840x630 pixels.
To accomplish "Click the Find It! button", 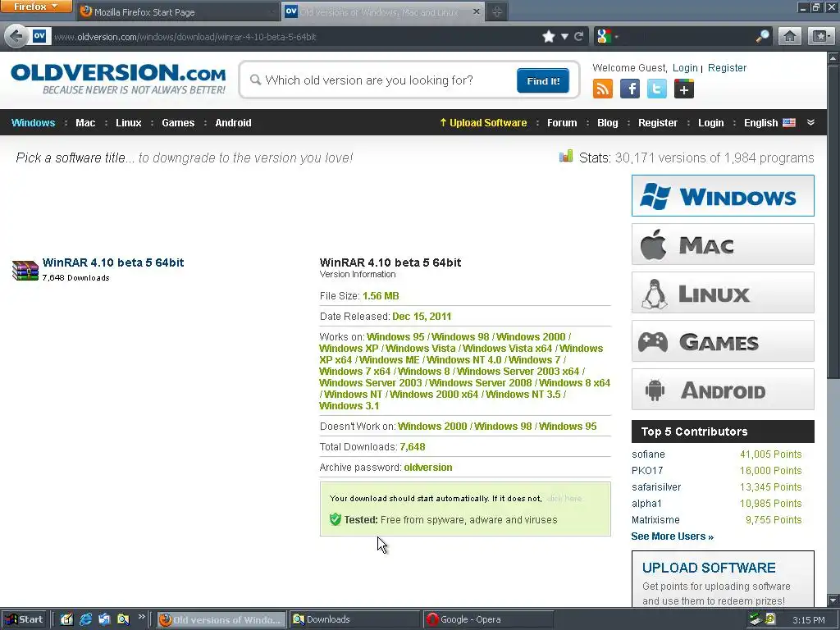I will (x=543, y=81).
